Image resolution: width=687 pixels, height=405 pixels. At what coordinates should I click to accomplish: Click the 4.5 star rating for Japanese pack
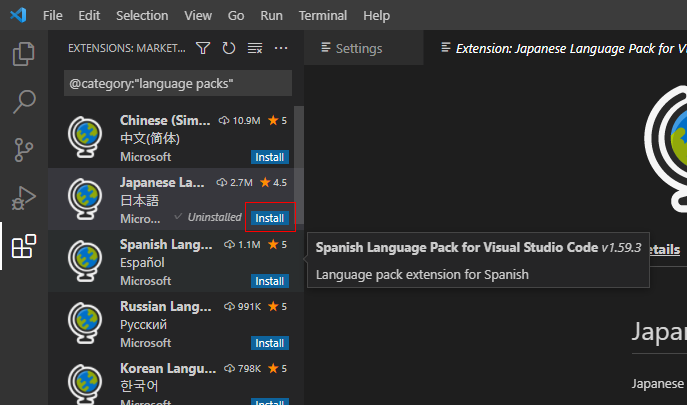pyautogui.click(x=273, y=182)
